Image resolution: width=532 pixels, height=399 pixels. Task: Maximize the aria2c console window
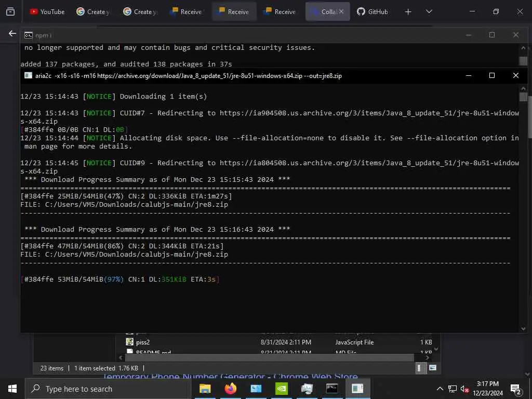492,75
